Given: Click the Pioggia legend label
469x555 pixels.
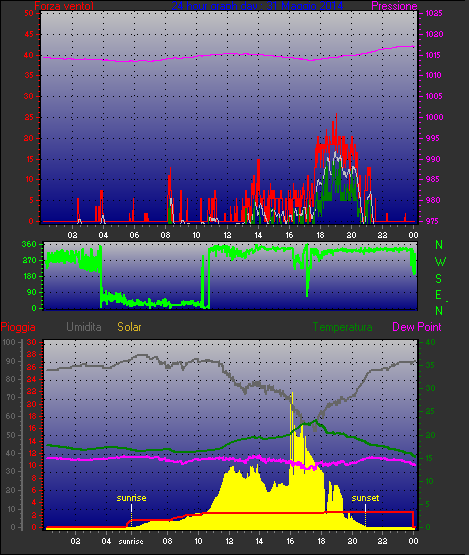Looking at the screenshot, I should (x=18, y=327).
